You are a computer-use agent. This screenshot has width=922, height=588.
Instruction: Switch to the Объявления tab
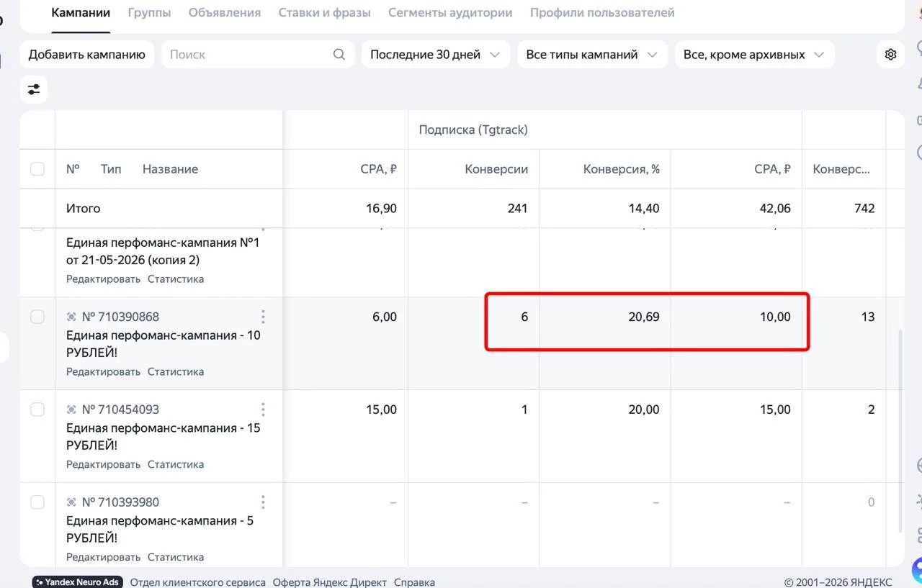[225, 13]
